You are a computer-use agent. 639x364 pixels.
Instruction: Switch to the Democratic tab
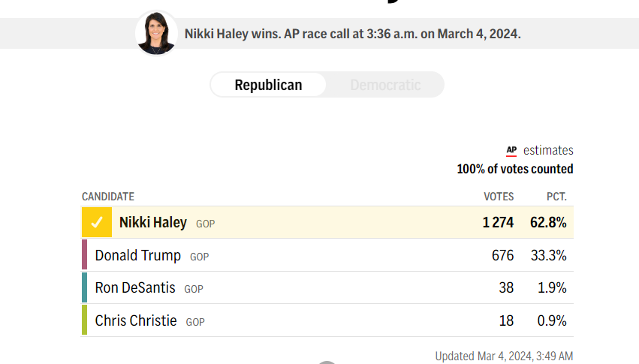385,85
